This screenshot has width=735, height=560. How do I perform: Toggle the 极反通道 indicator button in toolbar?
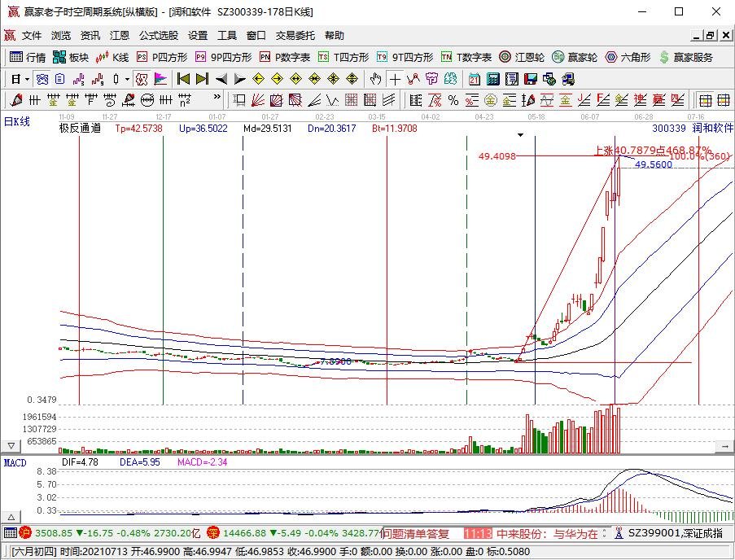(x=141, y=79)
